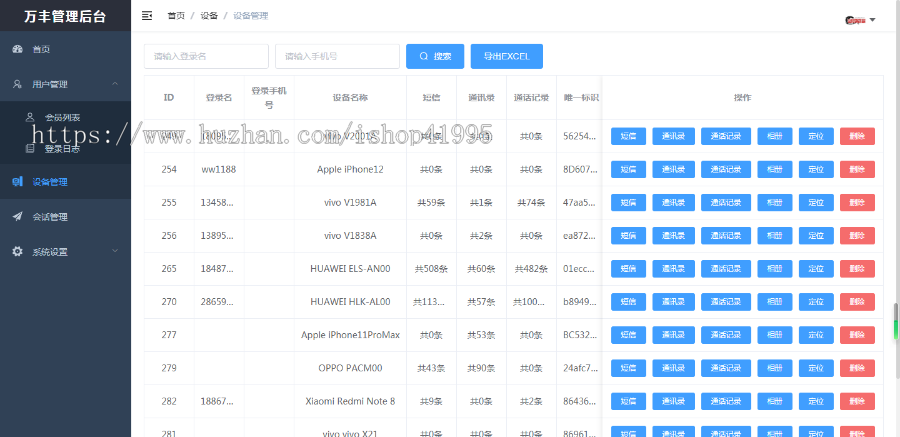Open 通讯录 for device ID 279
Image resolution: width=900 pixels, height=437 pixels.
(x=673, y=368)
